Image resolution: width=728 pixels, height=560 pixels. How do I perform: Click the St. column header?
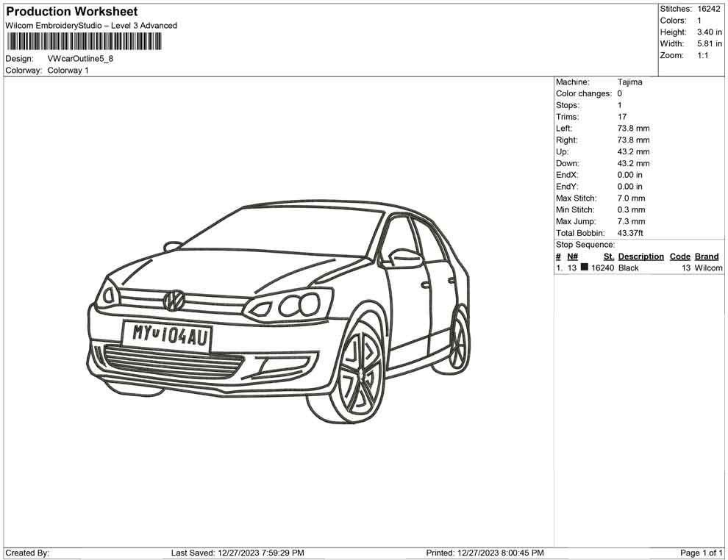click(608, 256)
